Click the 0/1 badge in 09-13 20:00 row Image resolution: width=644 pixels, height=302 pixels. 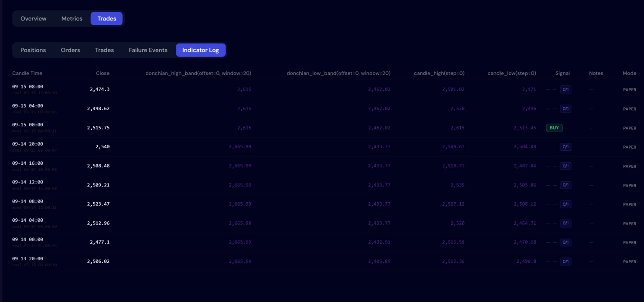point(565,261)
